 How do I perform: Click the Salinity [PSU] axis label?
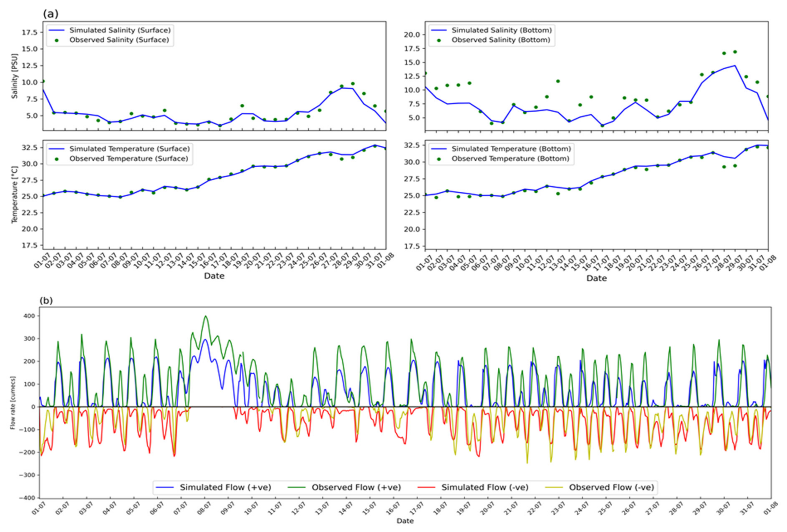pyautogui.click(x=14, y=76)
